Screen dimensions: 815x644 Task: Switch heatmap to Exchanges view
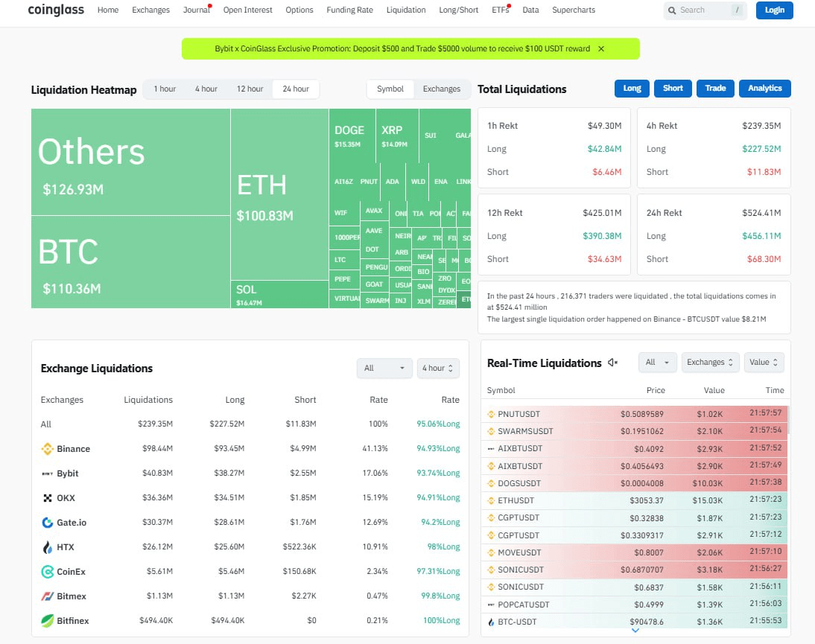(x=442, y=89)
